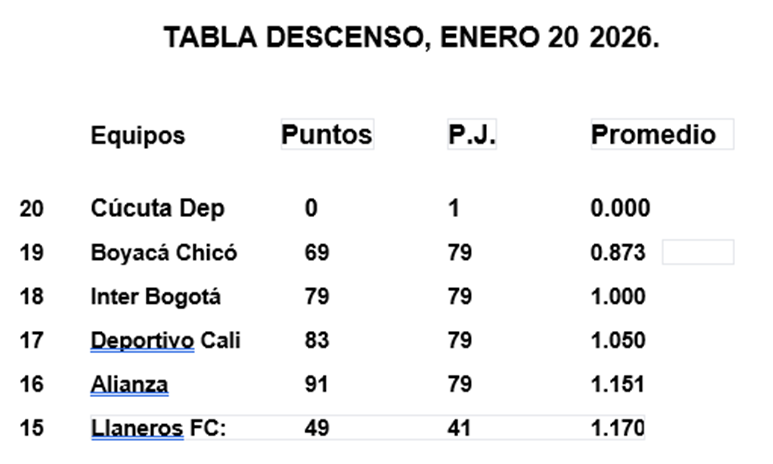Viewport: 773px width, 464px height.
Task: Click the 41 matches played value
Action: click(x=459, y=429)
